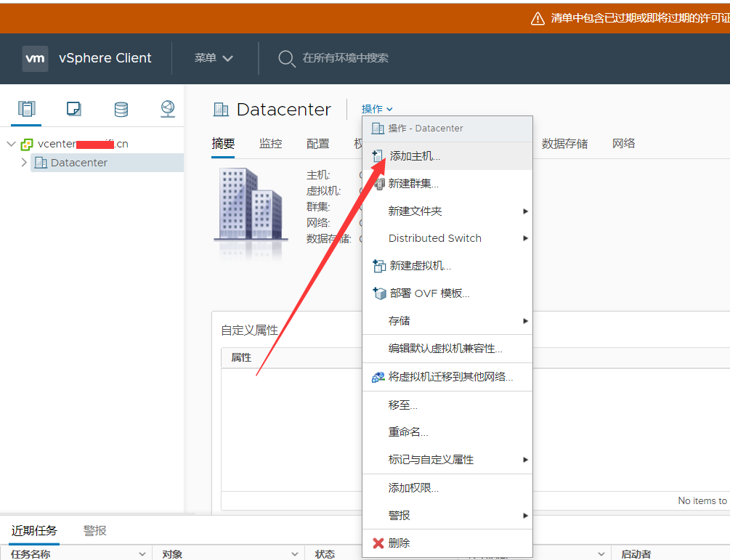Click the migrate VMs network icon

(378, 377)
